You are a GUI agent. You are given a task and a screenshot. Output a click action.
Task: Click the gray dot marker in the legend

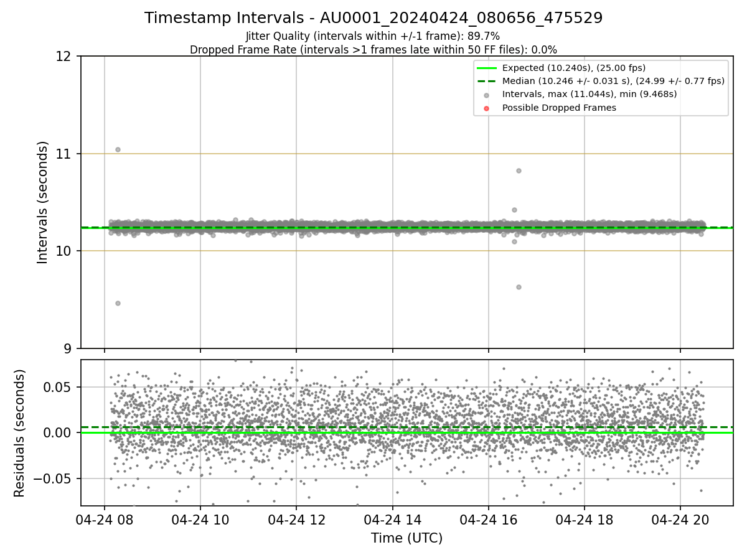(487, 95)
